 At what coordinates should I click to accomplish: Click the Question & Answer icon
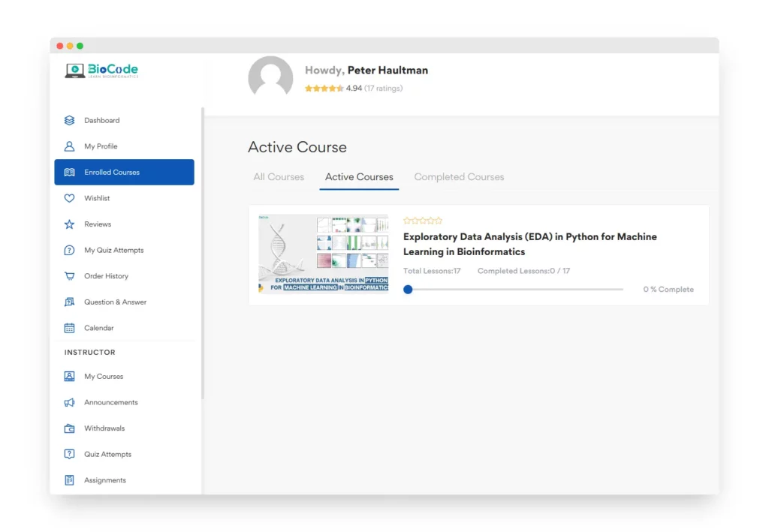69,302
